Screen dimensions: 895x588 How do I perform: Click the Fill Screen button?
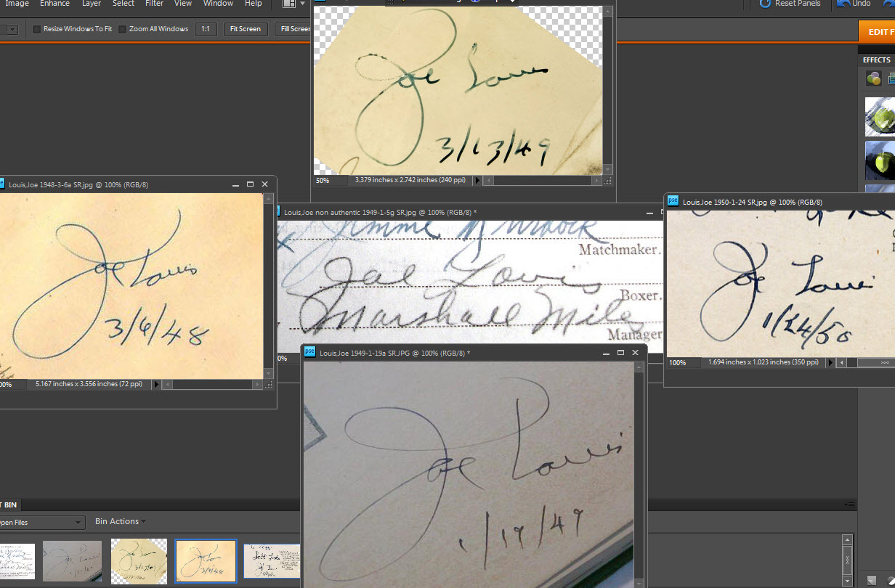click(293, 29)
